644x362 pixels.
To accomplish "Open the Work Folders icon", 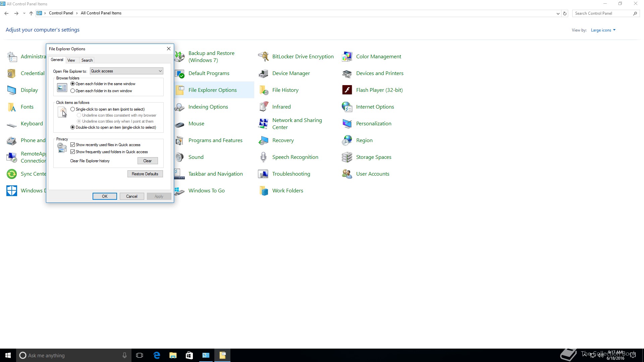I will coord(263,191).
